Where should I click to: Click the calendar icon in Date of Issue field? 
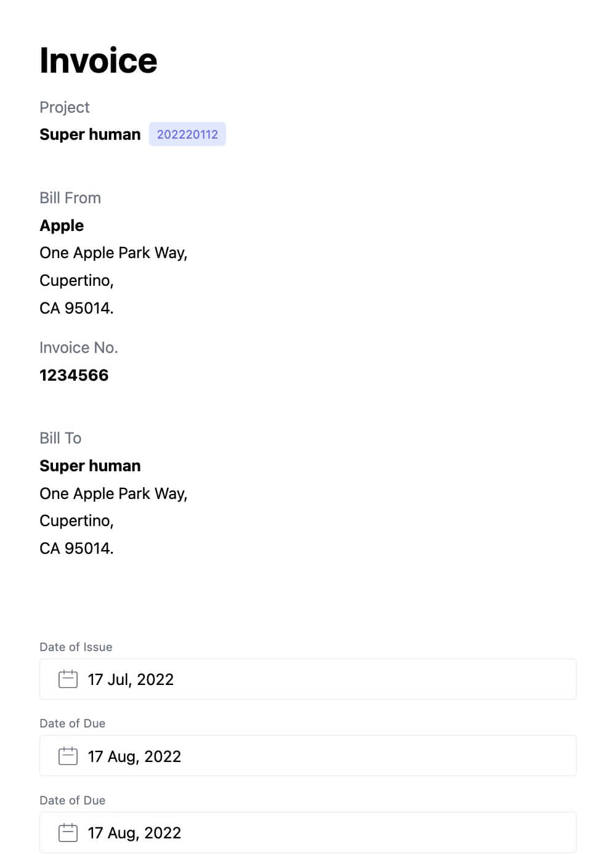coord(68,679)
